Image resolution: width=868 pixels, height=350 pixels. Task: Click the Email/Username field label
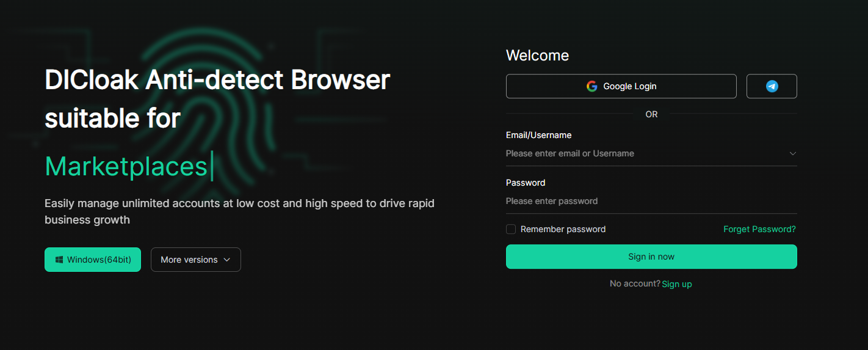538,135
